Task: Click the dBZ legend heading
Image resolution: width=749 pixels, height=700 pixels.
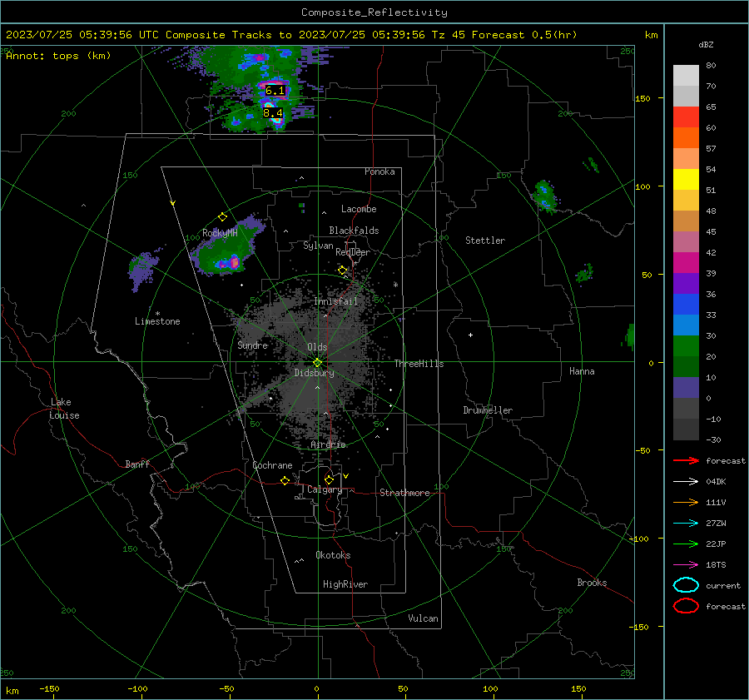Action: pos(706,44)
